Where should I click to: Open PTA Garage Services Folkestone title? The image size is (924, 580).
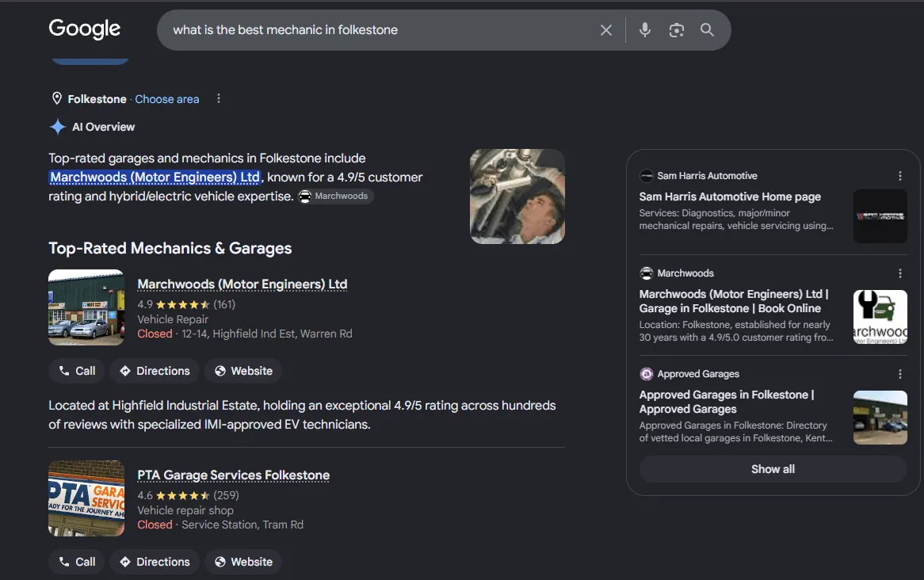click(233, 475)
